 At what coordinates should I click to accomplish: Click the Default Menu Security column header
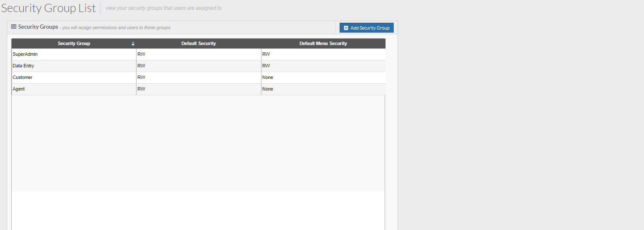[323, 44]
